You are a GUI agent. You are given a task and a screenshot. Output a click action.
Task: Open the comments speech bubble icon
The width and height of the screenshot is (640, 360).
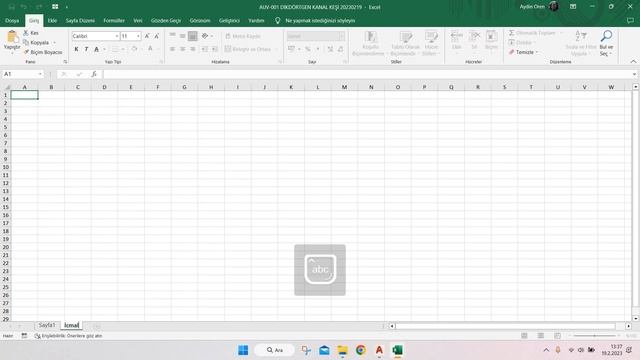(630, 20)
